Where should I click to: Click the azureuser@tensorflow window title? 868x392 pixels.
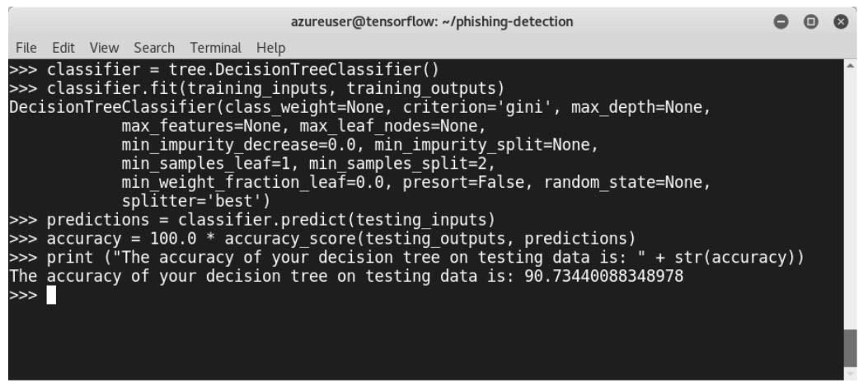click(432, 21)
